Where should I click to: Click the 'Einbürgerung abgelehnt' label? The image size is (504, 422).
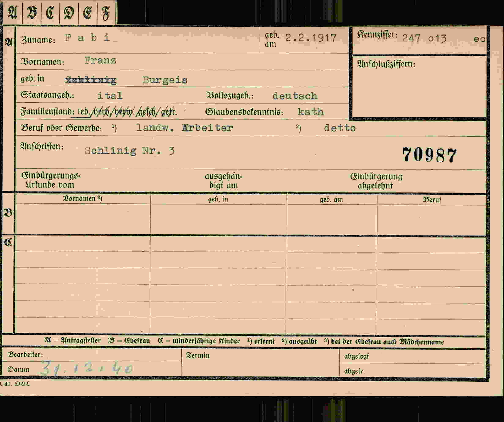(376, 181)
